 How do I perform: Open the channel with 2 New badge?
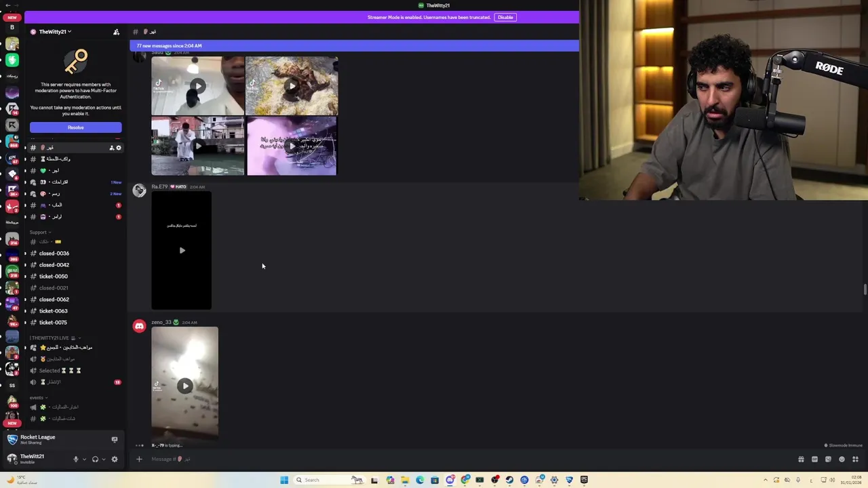click(x=75, y=194)
